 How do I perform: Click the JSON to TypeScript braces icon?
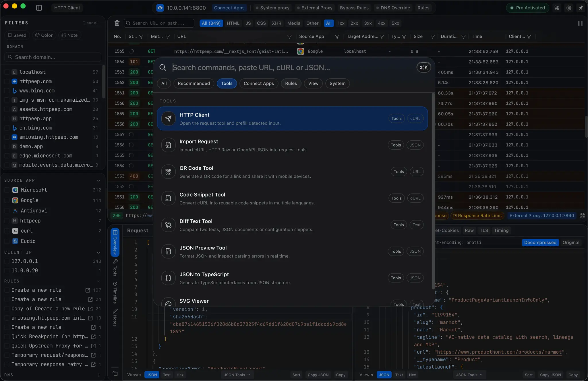coord(169,278)
